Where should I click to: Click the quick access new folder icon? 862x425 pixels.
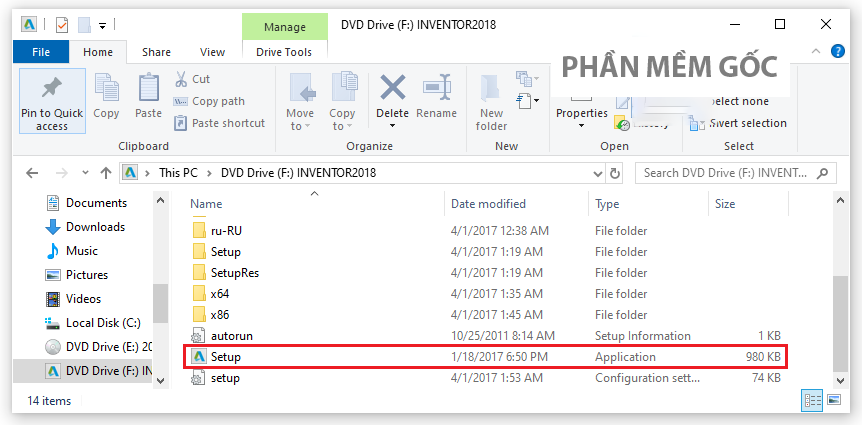pos(84,25)
